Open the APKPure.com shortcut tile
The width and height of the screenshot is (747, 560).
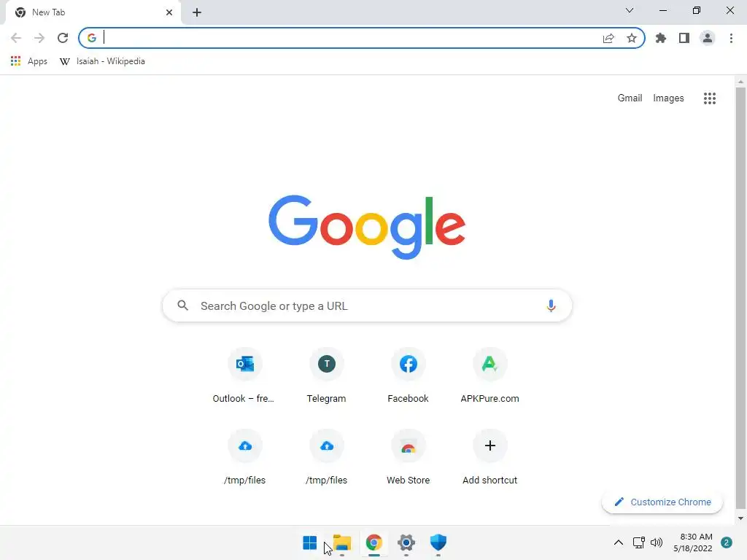click(x=489, y=377)
